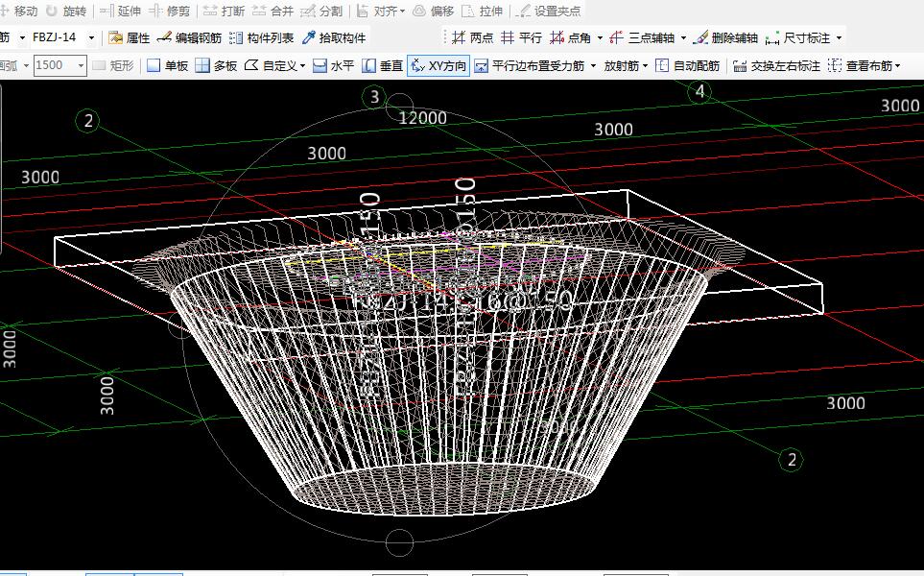This screenshot has height=576, width=924.
Task: Toggle the XY方向 layout mode
Action: pyautogui.click(x=438, y=66)
